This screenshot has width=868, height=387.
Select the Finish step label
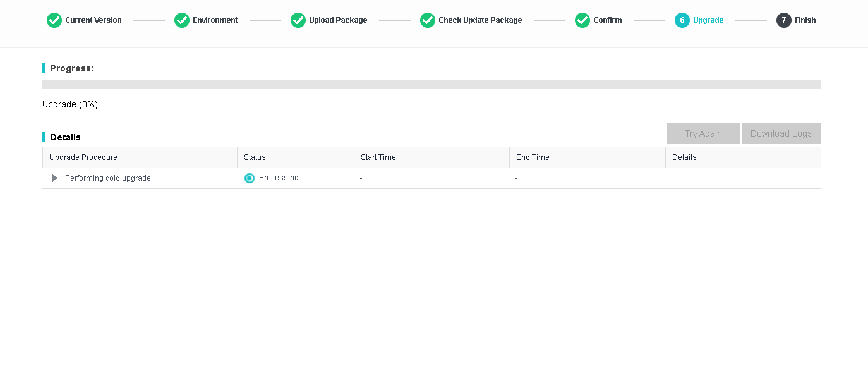(x=805, y=20)
